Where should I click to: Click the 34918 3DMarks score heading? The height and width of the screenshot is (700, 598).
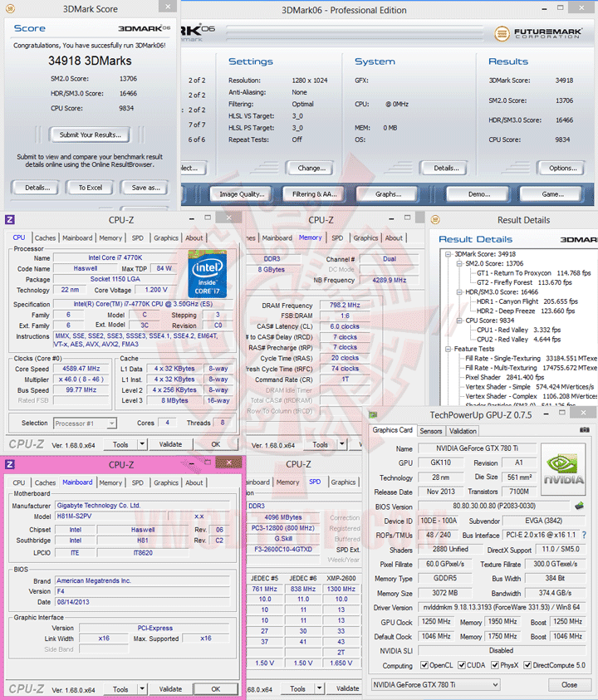pos(90,61)
